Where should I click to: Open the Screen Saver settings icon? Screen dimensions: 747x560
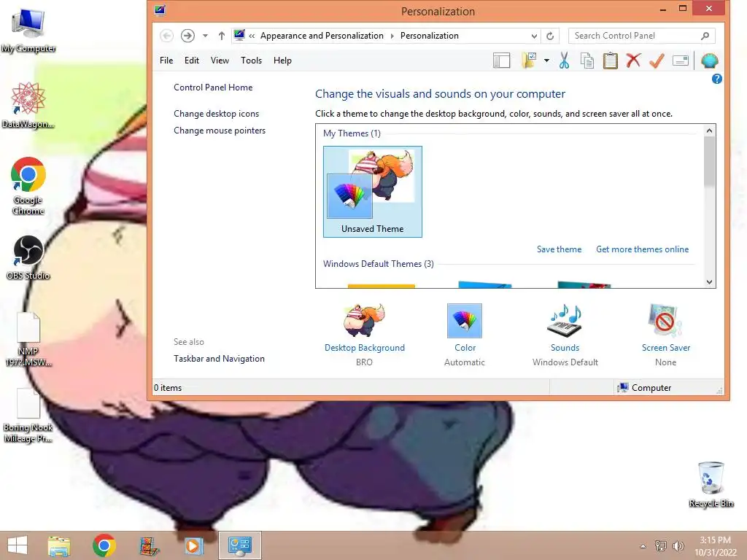click(665, 321)
